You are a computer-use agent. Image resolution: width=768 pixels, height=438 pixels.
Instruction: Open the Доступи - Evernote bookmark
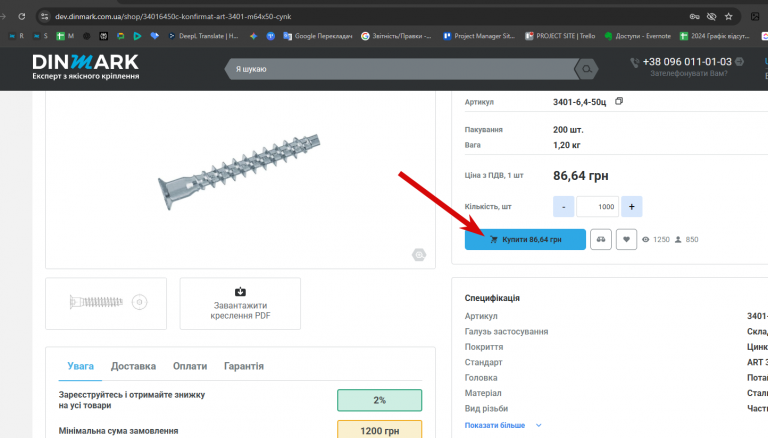[x=637, y=36]
